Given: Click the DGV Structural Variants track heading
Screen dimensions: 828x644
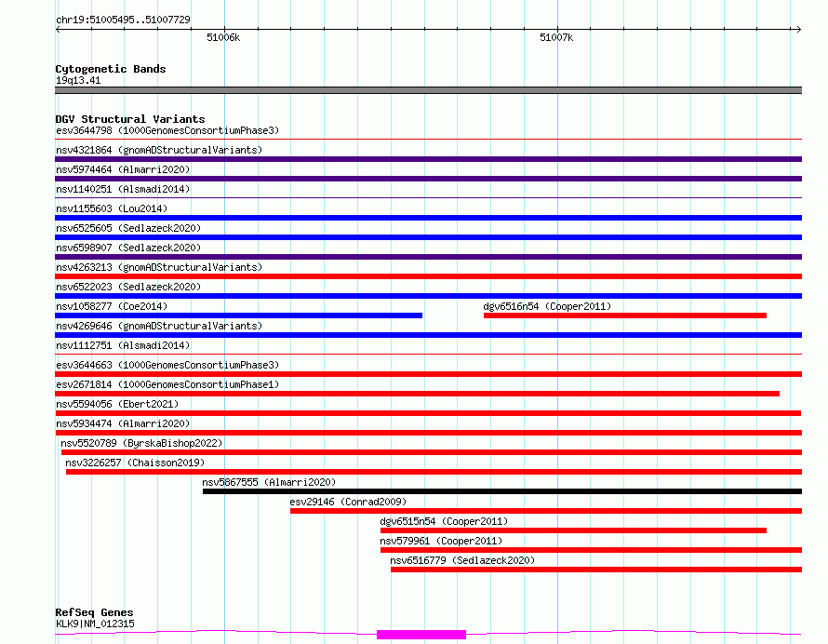Looking at the screenshot, I should pyautogui.click(x=130, y=119).
